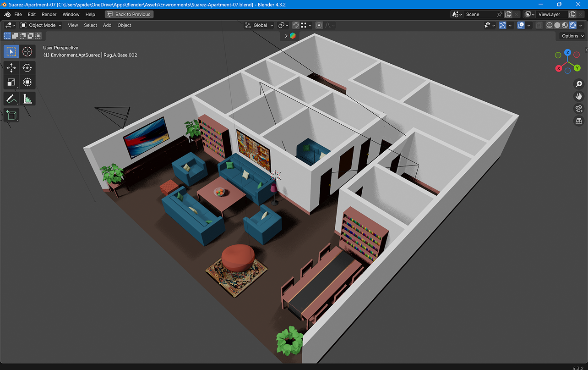Switch to wireframe viewport shading
The image size is (588, 370).
point(549,25)
